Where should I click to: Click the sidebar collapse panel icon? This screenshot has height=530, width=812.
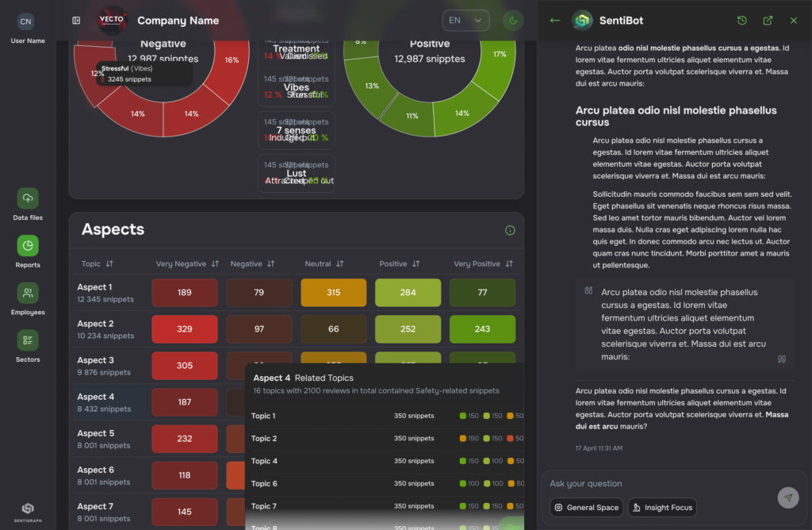tap(76, 21)
